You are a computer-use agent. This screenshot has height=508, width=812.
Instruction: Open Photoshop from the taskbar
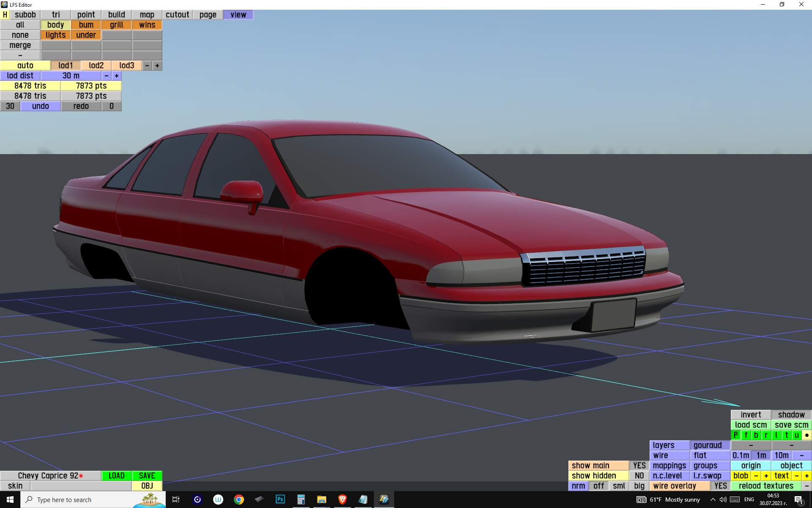(x=280, y=500)
